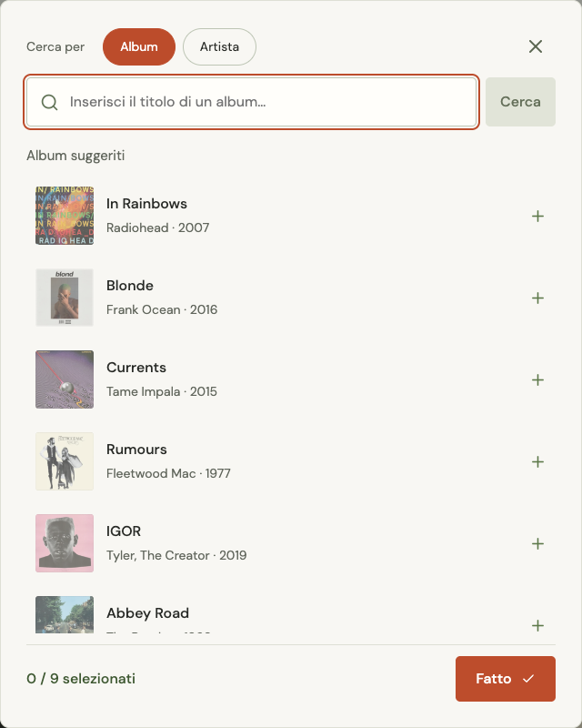Click Radiohead · 2007 subtitle

(158, 228)
